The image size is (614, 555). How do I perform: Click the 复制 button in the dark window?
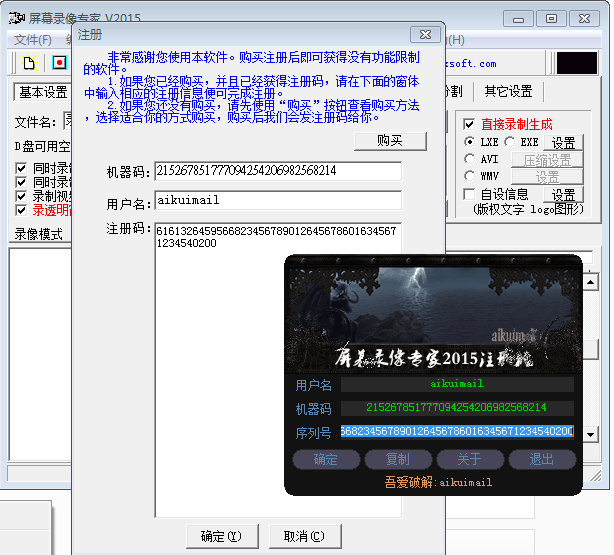coord(397,460)
